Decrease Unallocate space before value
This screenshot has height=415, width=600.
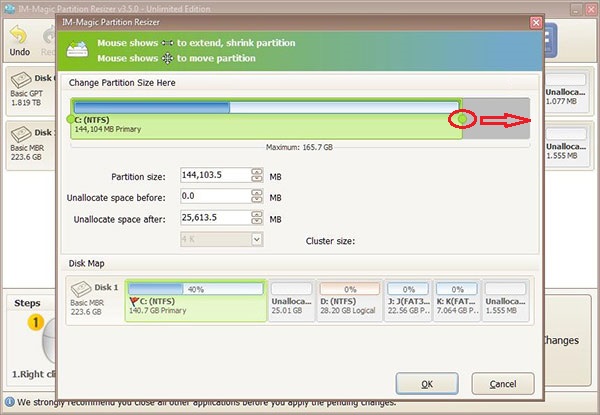tap(257, 200)
